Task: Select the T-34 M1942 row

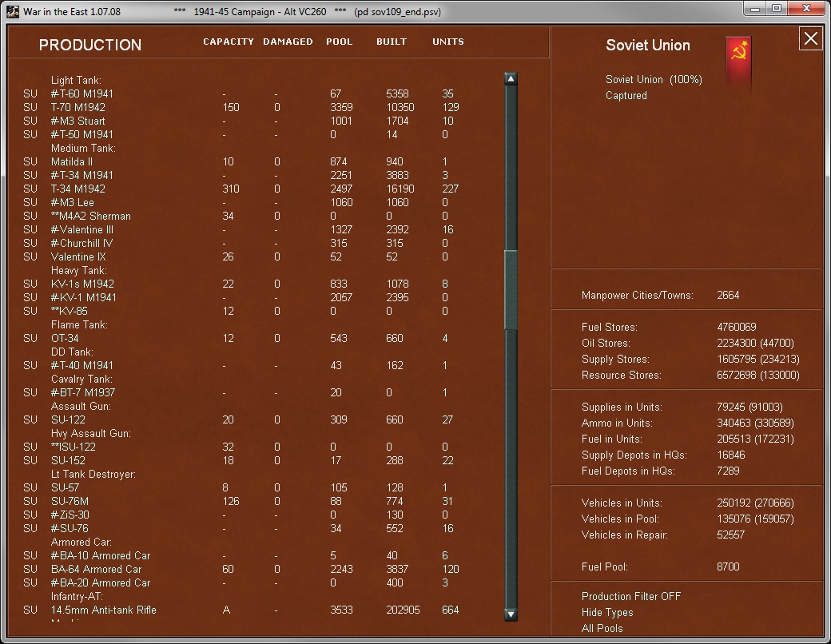Action: (x=241, y=189)
